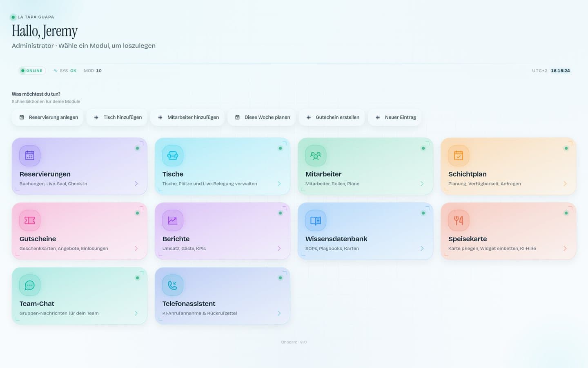The image size is (588, 368).
Task: Click the Gutschein erstellen button
Action: click(x=332, y=117)
